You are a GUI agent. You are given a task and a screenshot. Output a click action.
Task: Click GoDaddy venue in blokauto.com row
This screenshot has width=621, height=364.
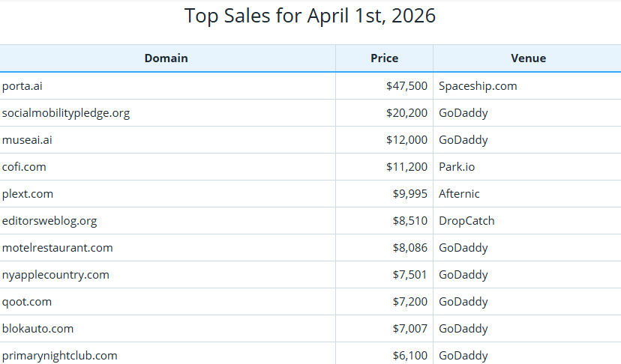527,328
